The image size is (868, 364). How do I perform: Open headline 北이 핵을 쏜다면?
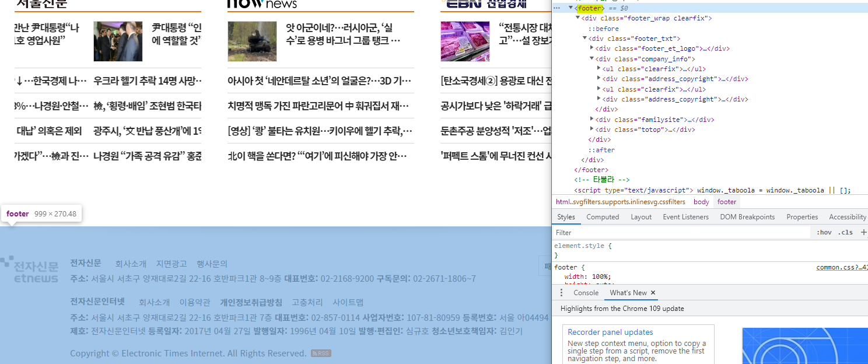(x=317, y=156)
